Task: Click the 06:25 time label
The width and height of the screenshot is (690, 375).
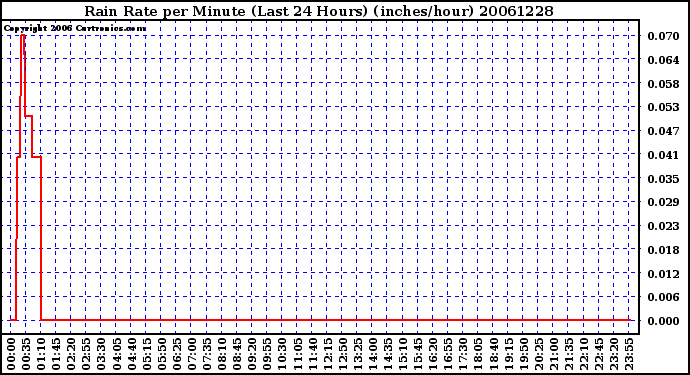Action: click(177, 354)
